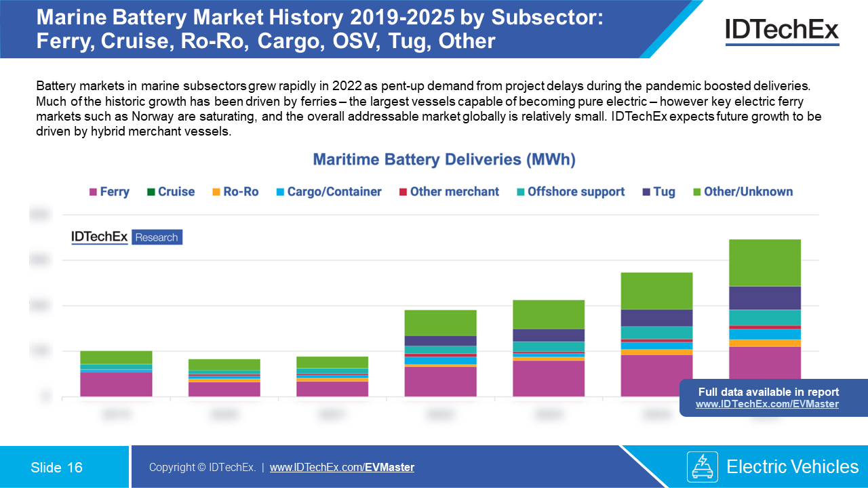Click the Ferry segment of the shortest bar

[224, 389]
